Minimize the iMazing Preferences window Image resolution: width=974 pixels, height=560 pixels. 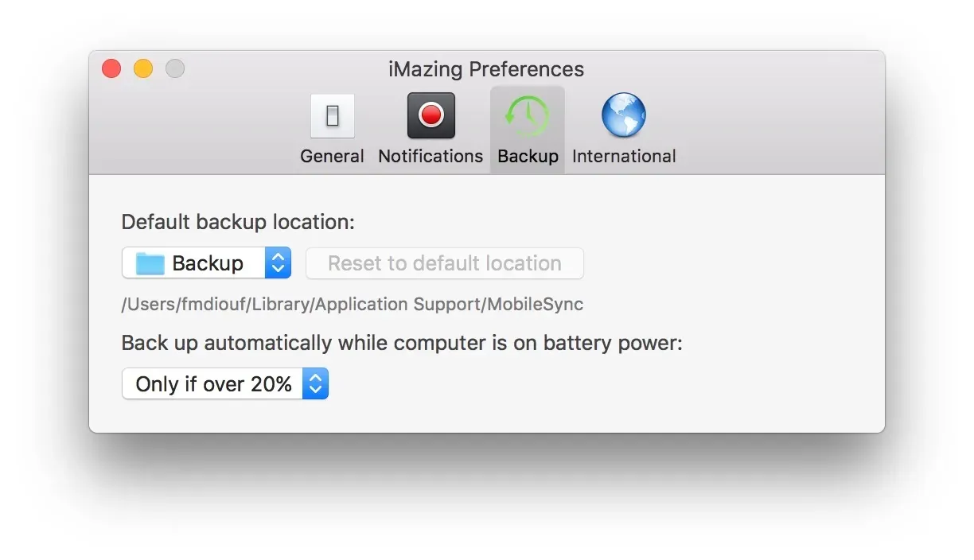143,68
